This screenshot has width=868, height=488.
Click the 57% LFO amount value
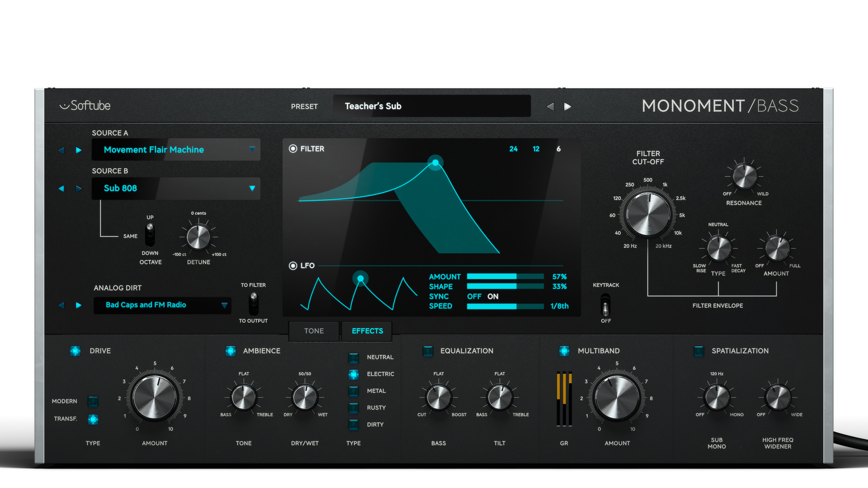pos(559,277)
